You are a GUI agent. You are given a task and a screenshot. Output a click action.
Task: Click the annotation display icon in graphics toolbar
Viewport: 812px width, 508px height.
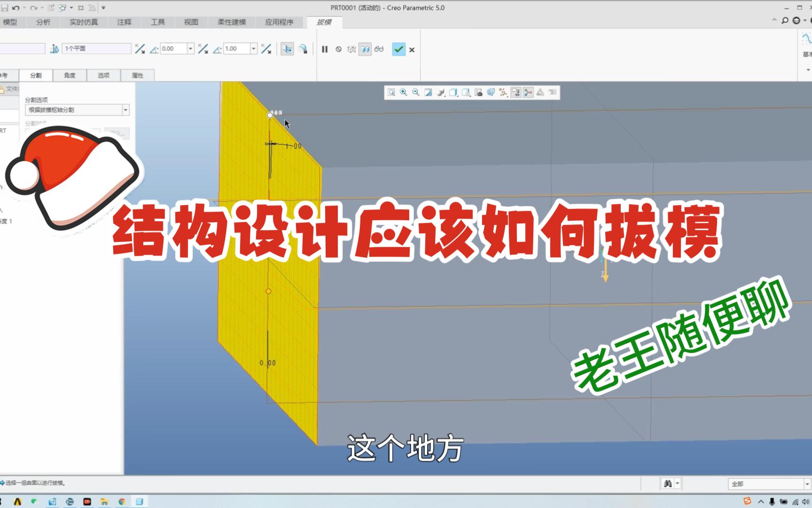click(516, 93)
